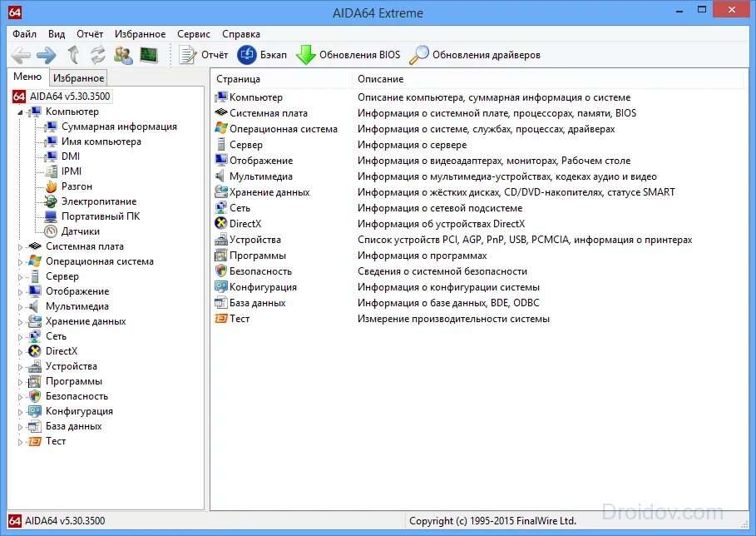
Task: Expand the Отображение tree node
Action: [20, 292]
